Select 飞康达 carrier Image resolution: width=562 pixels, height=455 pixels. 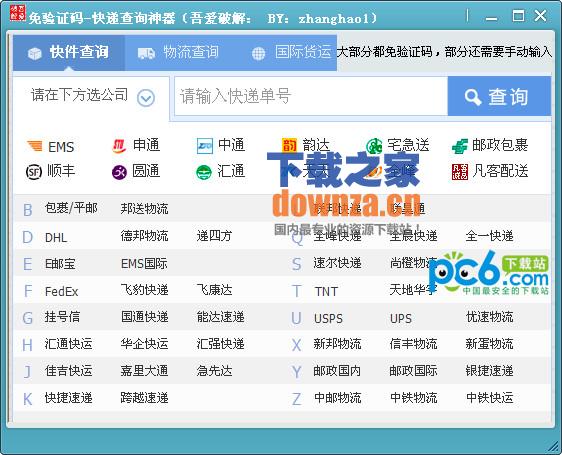coord(214,290)
